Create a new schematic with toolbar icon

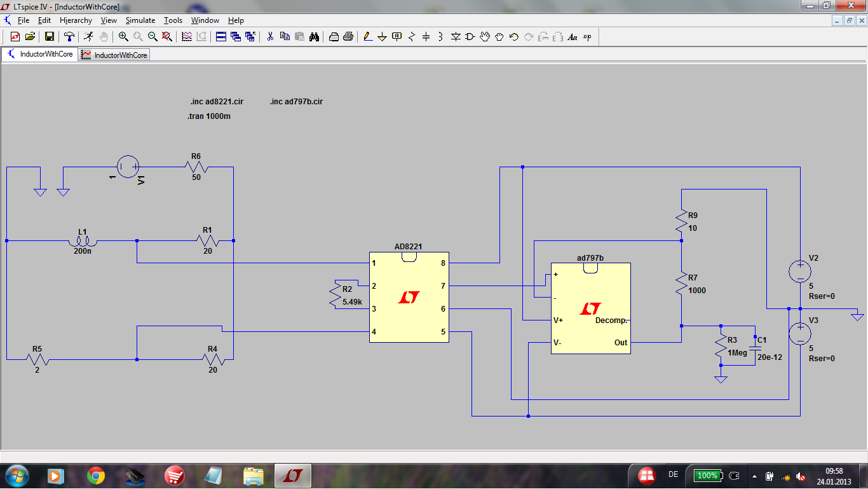point(15,37)
